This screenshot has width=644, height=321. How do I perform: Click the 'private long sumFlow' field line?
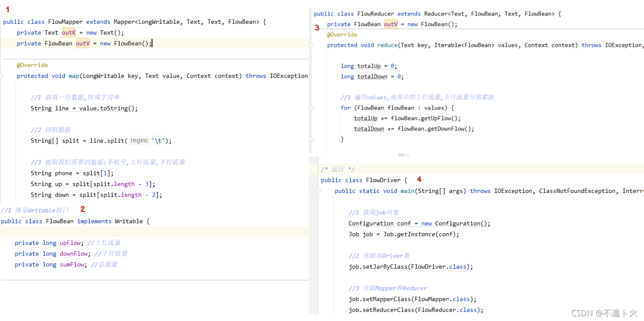tap(66, 264)
